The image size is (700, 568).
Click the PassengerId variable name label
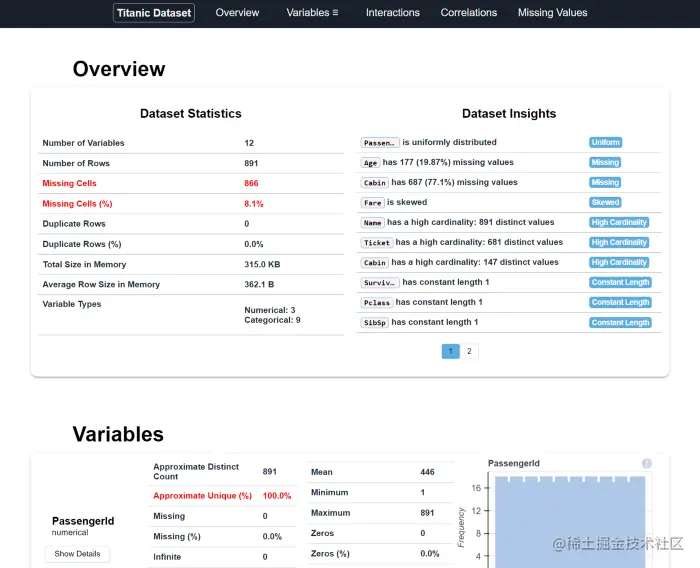point(83,521)
